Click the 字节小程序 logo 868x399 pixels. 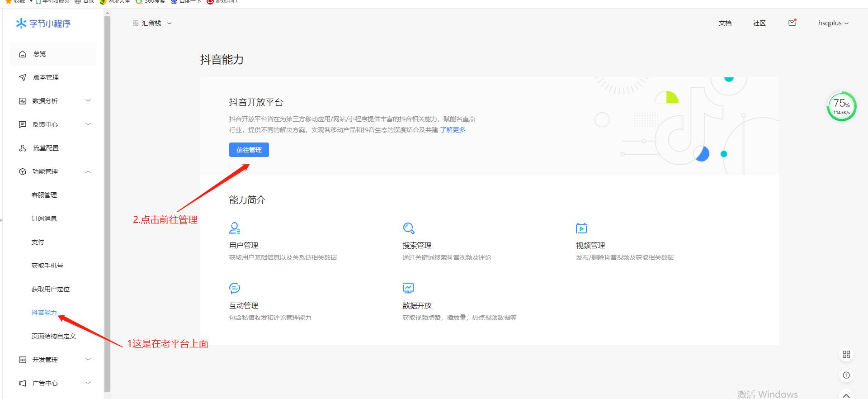[43, 24]
